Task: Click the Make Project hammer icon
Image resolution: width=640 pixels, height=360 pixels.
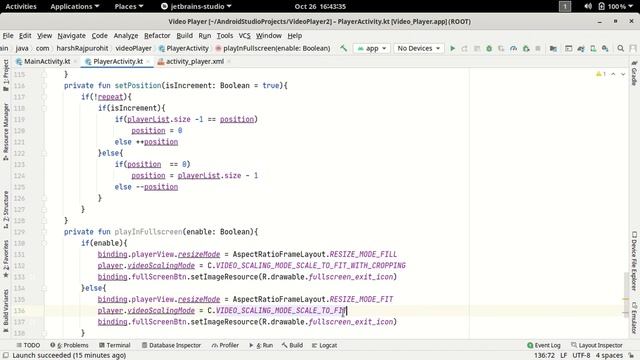Action: 343,48
